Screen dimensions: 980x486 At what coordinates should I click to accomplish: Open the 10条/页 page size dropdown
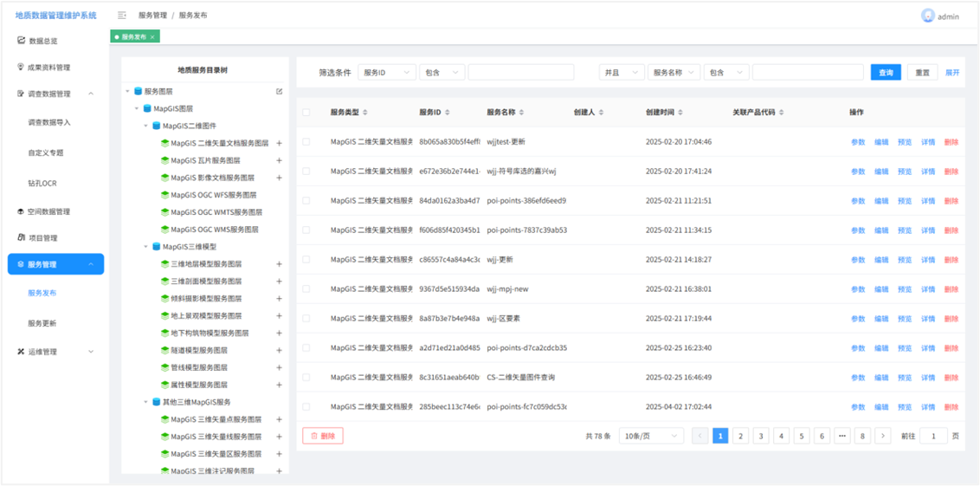tap(651, 436)
